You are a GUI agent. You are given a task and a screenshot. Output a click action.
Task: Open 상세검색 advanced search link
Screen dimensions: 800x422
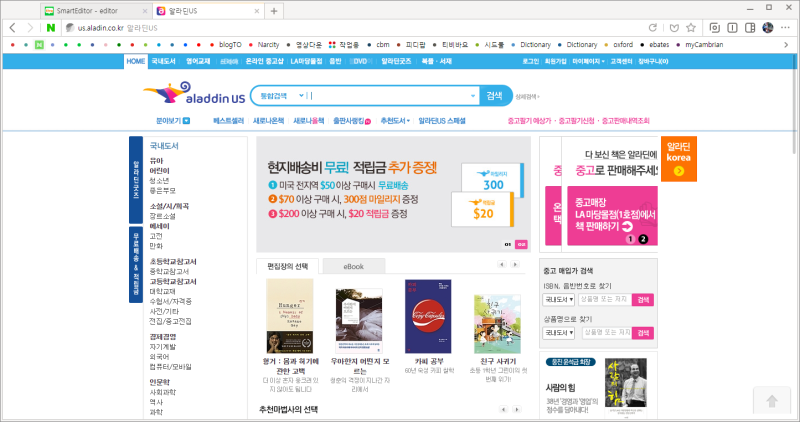coord(527,96)
